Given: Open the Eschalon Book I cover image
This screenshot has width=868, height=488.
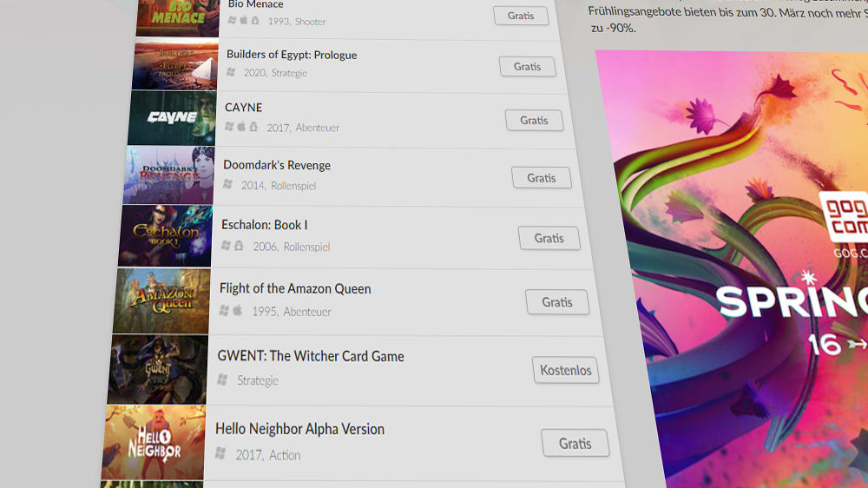Looking at the screenshot, I should tap(165, 236).
